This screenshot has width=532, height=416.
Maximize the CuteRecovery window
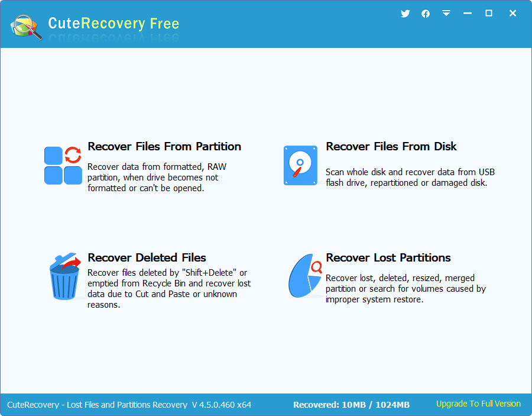tap(489, 14)
